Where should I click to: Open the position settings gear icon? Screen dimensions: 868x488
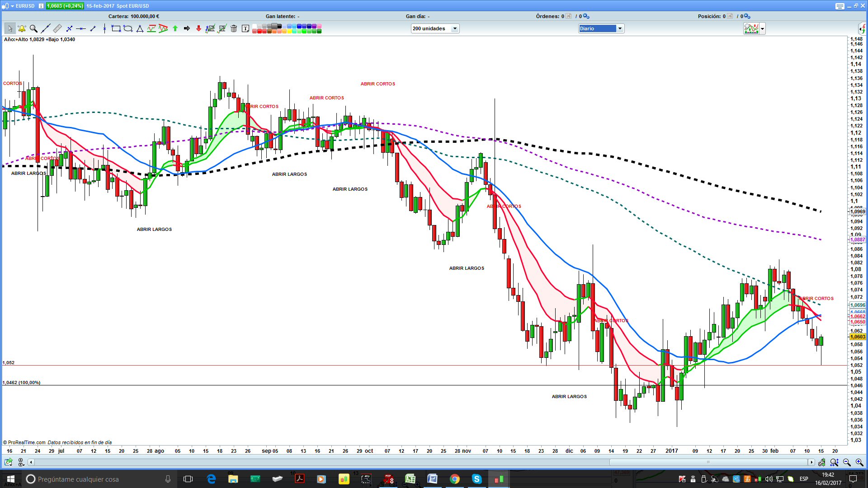[x=747, y=16]
